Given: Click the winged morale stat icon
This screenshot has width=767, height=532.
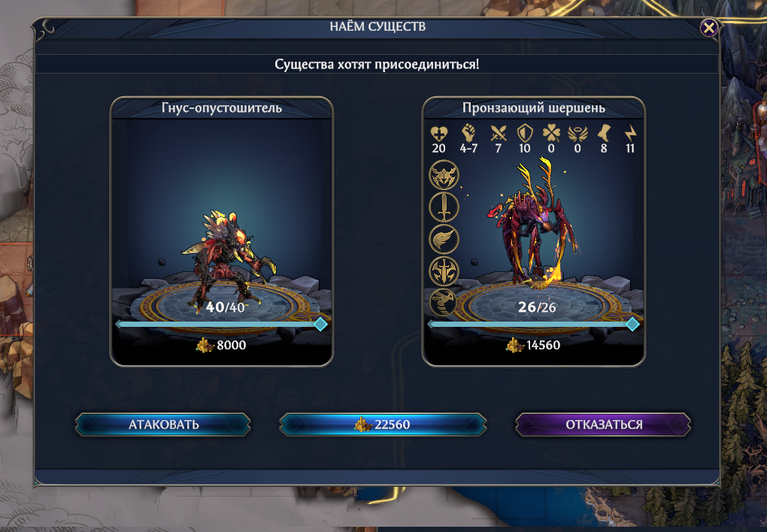Looking at the screenshot, I should click(x=578, y=133).
